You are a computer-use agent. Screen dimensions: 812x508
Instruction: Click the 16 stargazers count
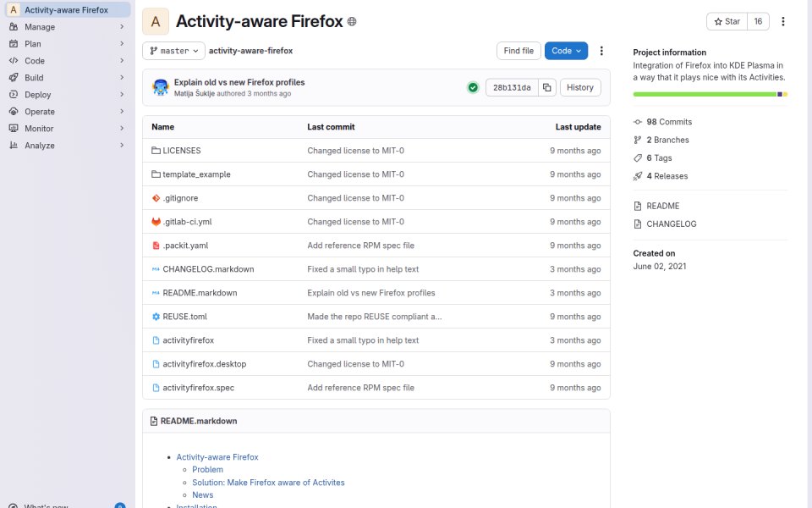click(758, 21)
